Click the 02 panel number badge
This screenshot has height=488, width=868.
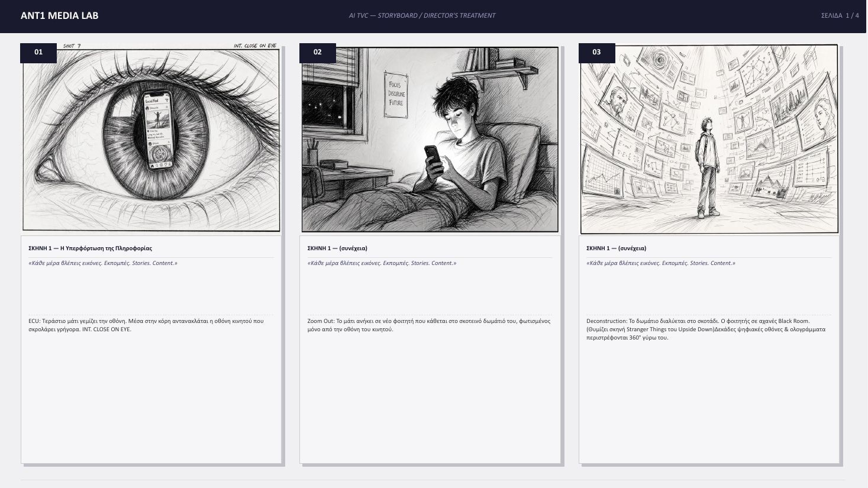click(x=318, y=52)
